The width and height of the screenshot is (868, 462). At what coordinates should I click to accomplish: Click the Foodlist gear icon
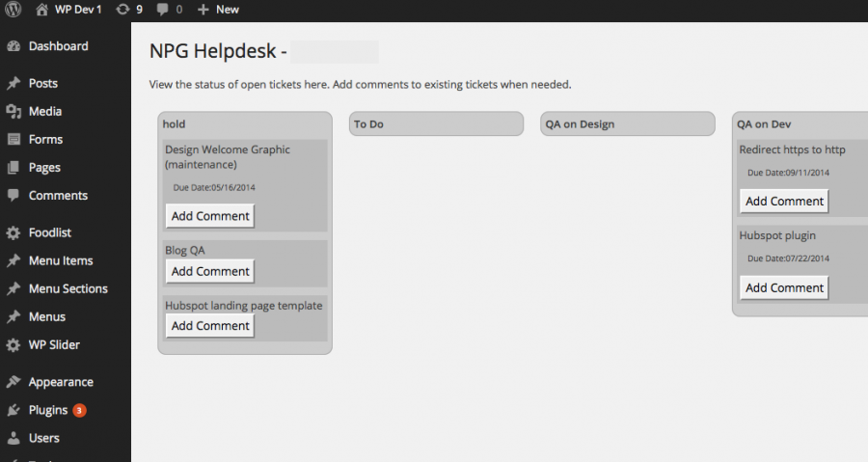[14, 233]
